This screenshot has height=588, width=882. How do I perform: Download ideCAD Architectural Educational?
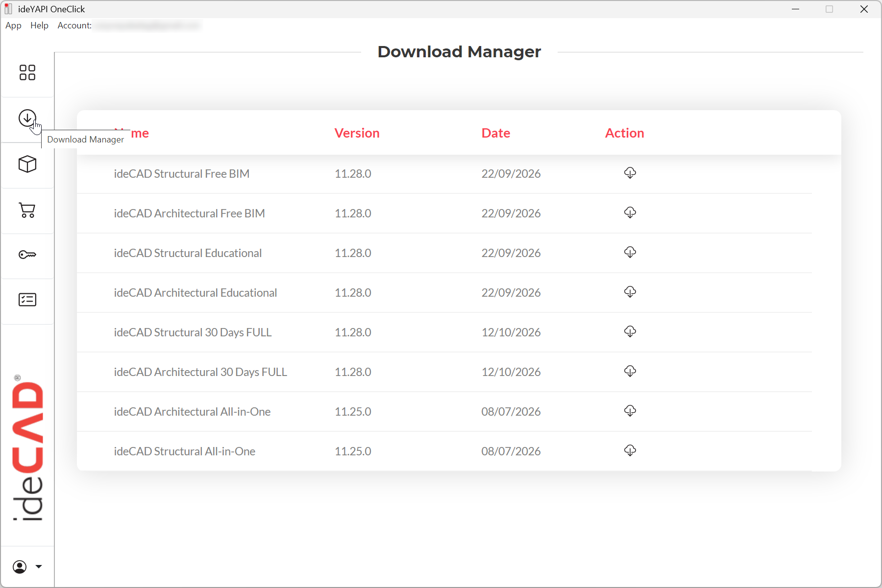click(x=630, y=292)
